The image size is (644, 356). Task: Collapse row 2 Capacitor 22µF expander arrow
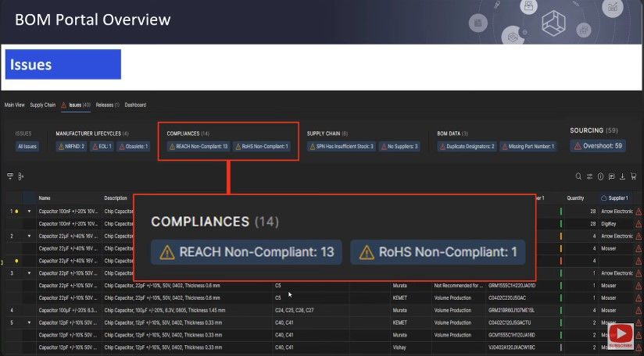(30, 236)
